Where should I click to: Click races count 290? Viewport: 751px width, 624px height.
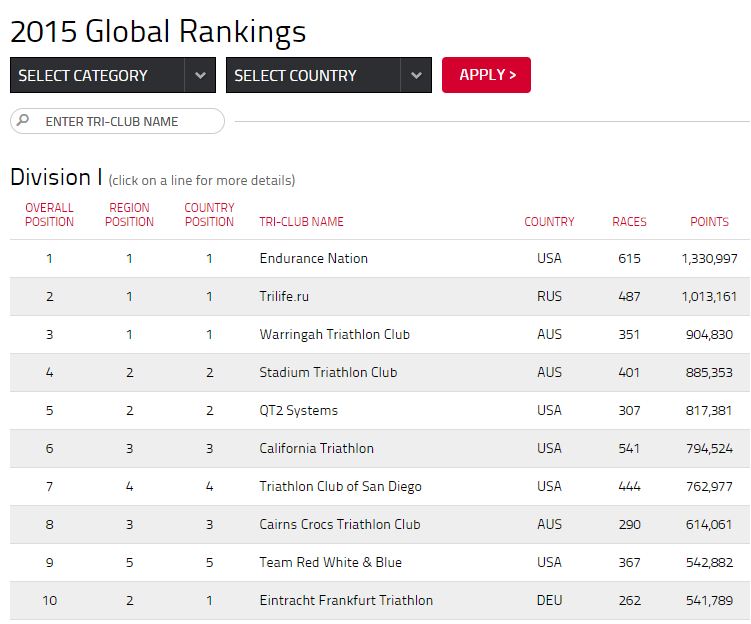[x=629, y=524]
